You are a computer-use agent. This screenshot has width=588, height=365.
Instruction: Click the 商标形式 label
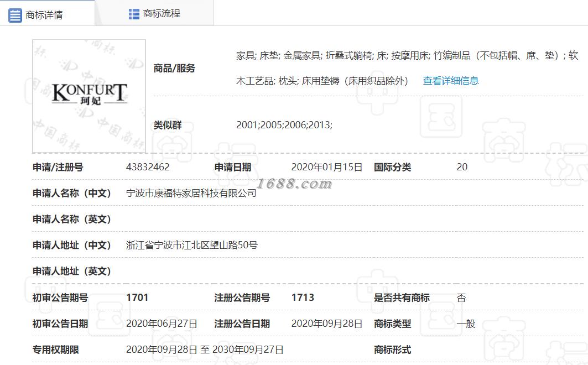[x=392, y=350]
